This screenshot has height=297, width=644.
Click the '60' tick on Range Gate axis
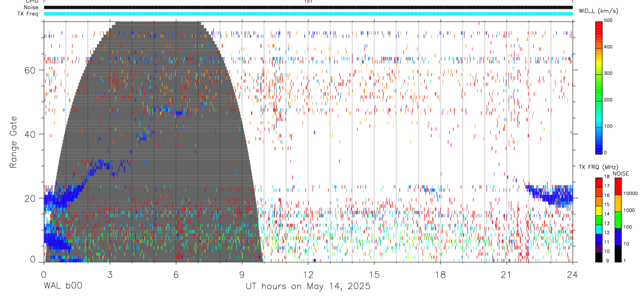click(31, 70)
